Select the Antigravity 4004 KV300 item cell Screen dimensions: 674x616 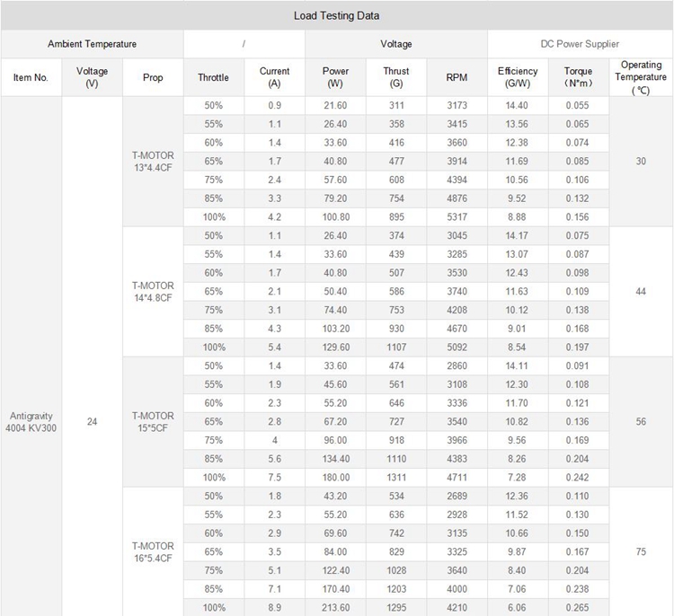(x=31, y=422)
